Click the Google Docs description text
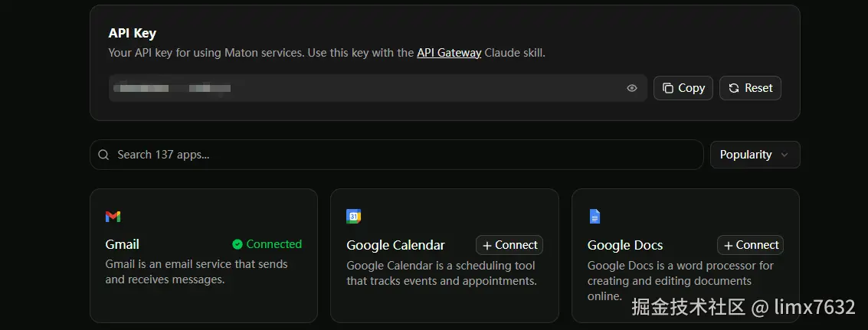The height and width of the screenshot is (330, 868). [x=680, y=280]
